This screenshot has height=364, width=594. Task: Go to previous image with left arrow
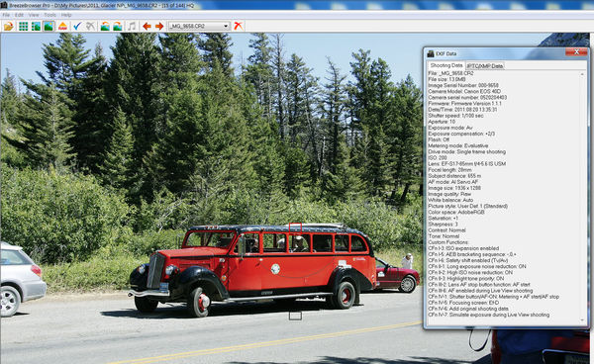[147, 26]
